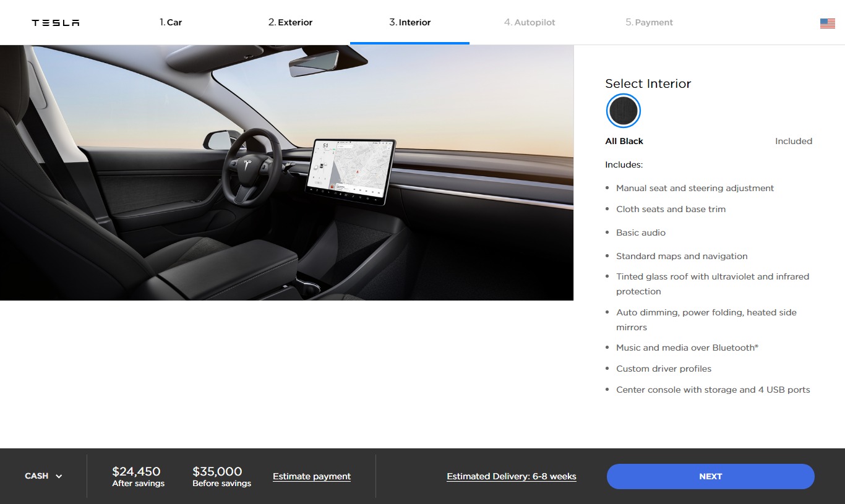This screenshot has width=845, height=504.
Task: Click 'Center console with storage' item
Action: (x=713, y=390)
